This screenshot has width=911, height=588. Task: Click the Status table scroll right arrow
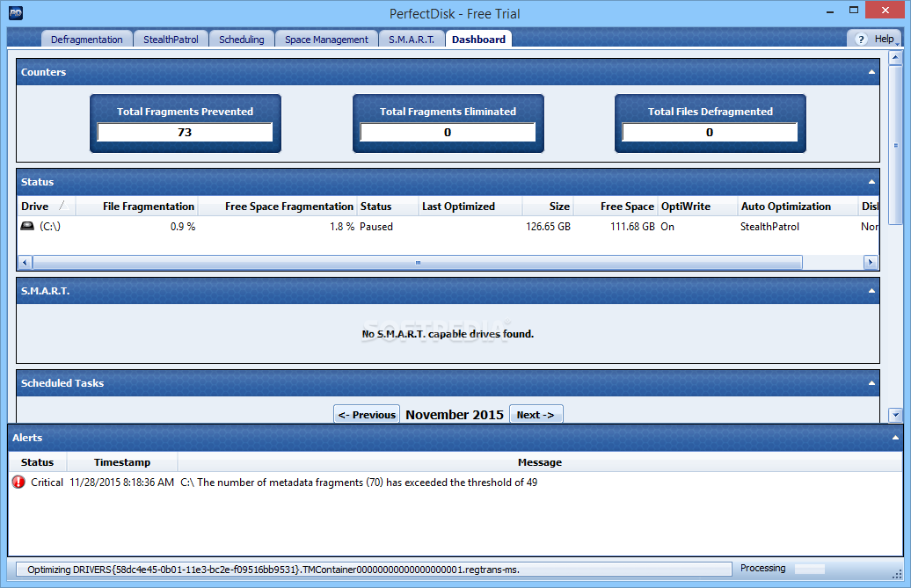coord(870,263)
